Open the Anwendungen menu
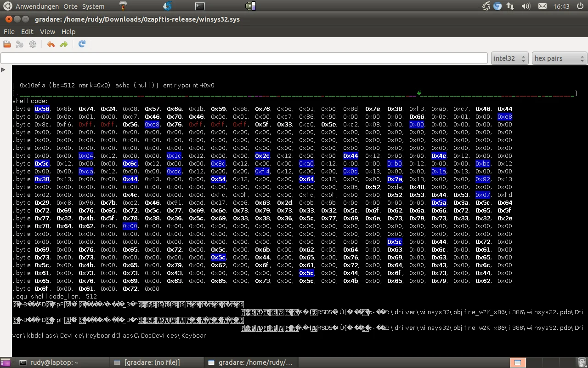 (37, 6)
